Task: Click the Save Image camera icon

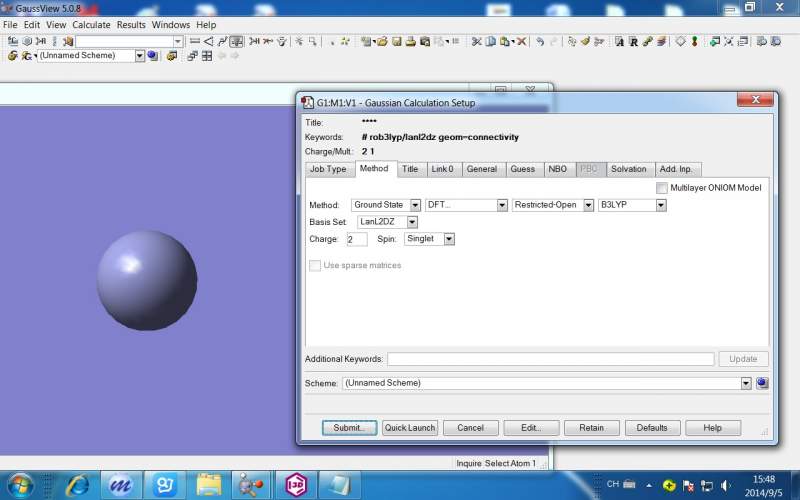Action: tap(424, 41)
